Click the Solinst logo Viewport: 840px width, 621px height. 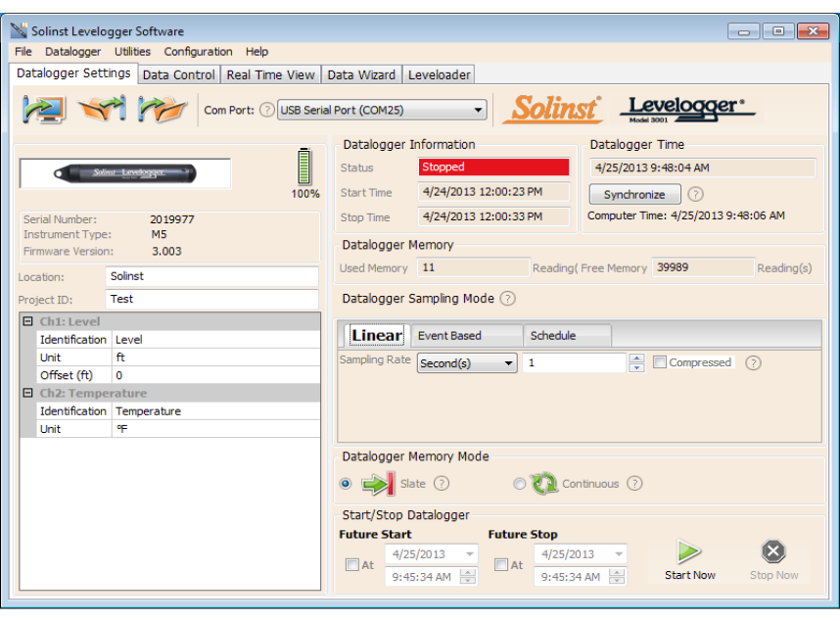pyautogui.click(x=552, y=110)
